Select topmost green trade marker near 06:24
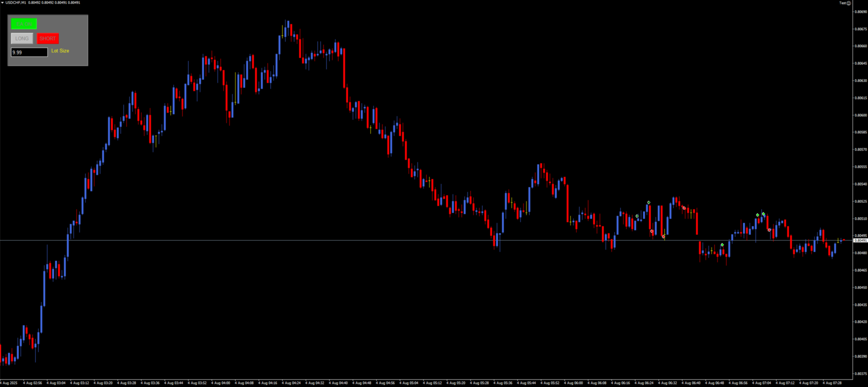The image size is (868, 387). pyautogui.click(x=649, y=202)
